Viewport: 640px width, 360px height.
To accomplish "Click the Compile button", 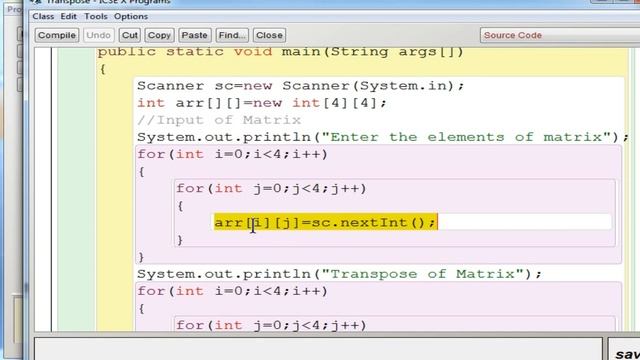I will (x=57, y=35).
